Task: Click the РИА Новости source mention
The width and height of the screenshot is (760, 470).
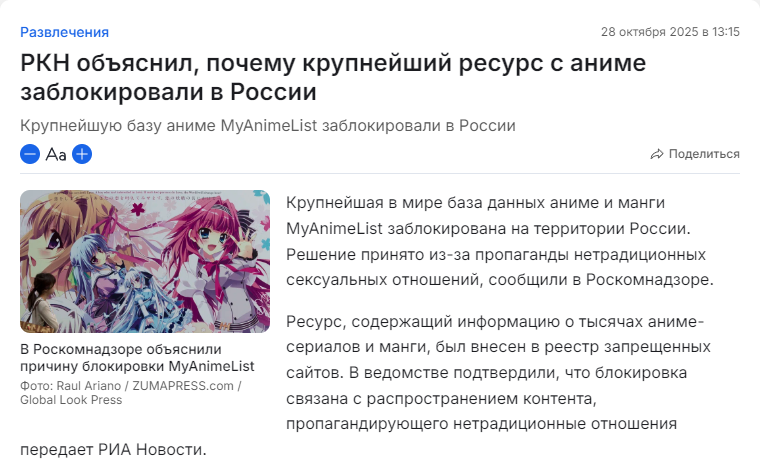Action: pyautogui.click(x=152, y=450)
